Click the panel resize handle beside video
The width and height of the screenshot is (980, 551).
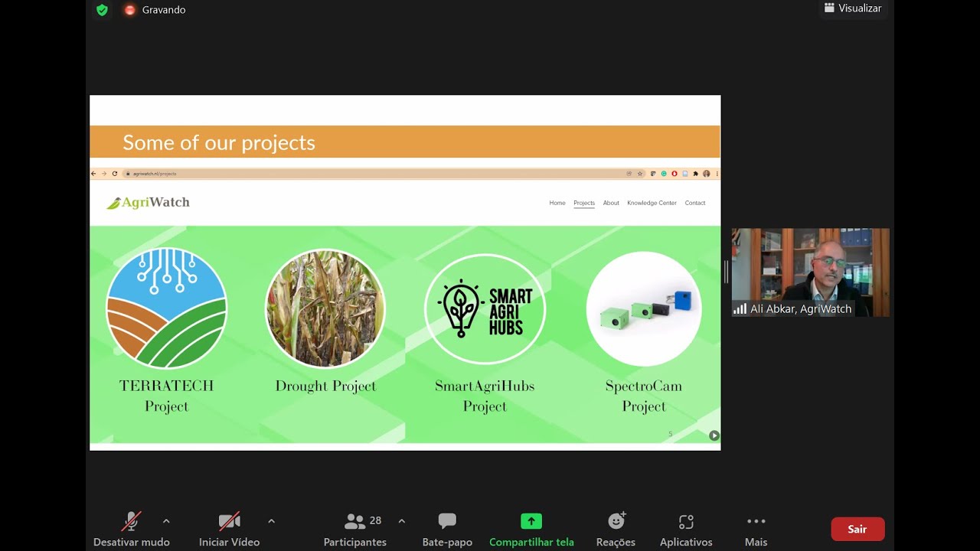(x=726, y=272)
